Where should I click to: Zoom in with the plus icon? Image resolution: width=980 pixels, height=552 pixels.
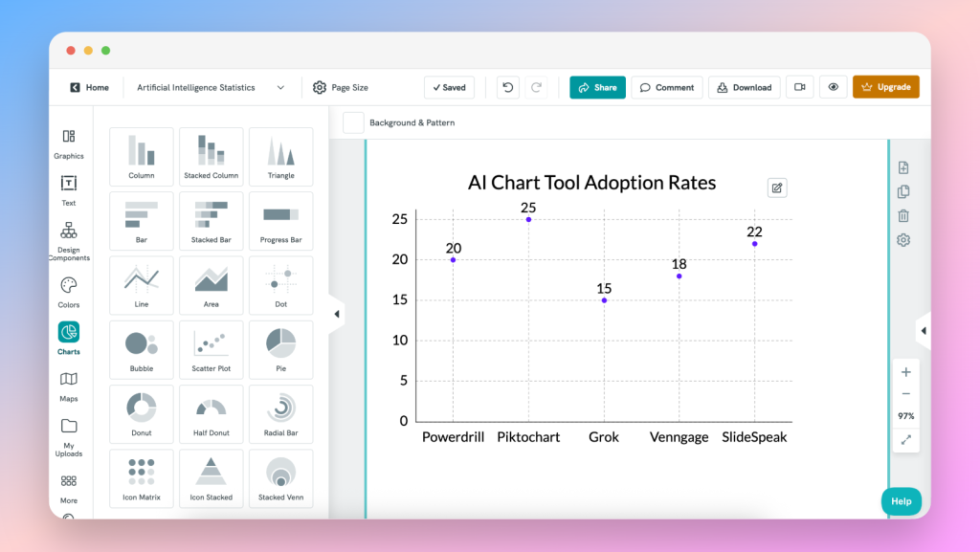point(905,372)
